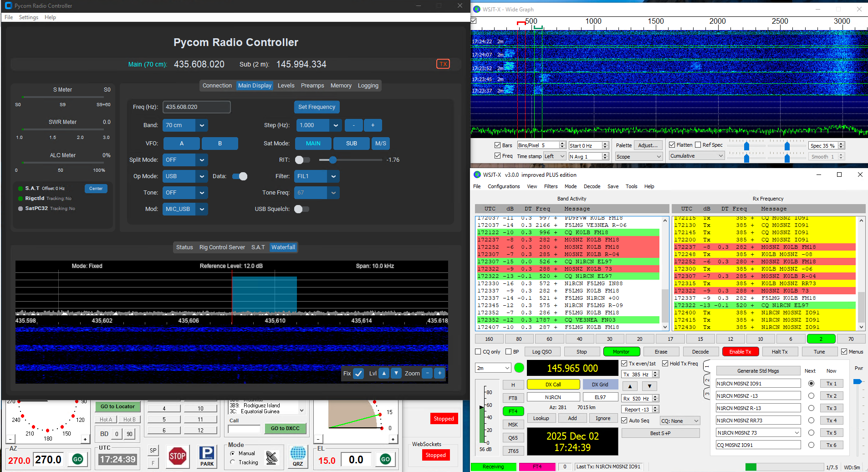This screenshot has height=472, width=868.
Task: Open QRZ lookup via the globe icon
Action: (298, 457)
